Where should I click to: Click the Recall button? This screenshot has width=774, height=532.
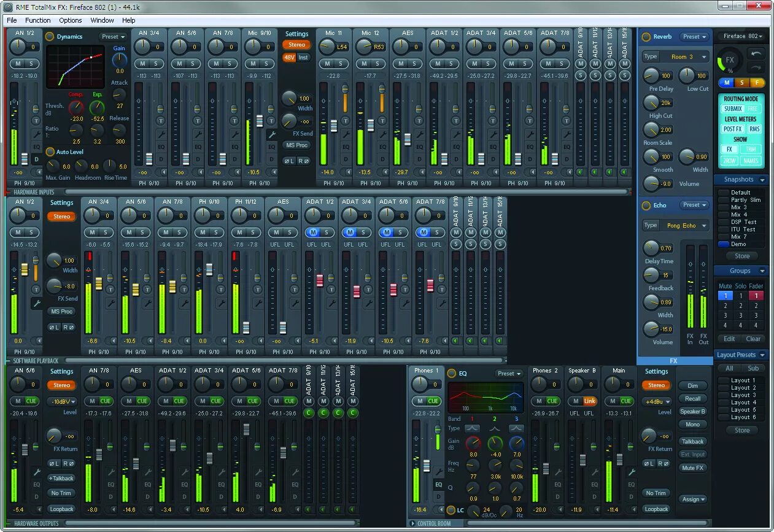pyautogui.click(x=692, y=399)
